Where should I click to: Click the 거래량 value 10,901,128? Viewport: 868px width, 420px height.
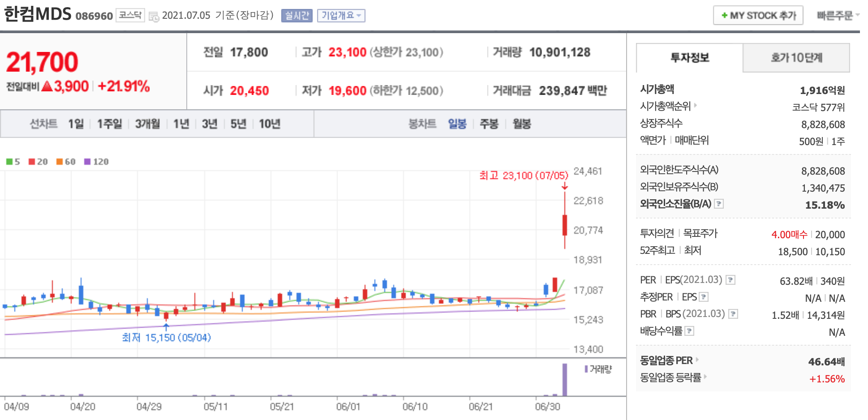pyautogui.click(x=560, y=52)
